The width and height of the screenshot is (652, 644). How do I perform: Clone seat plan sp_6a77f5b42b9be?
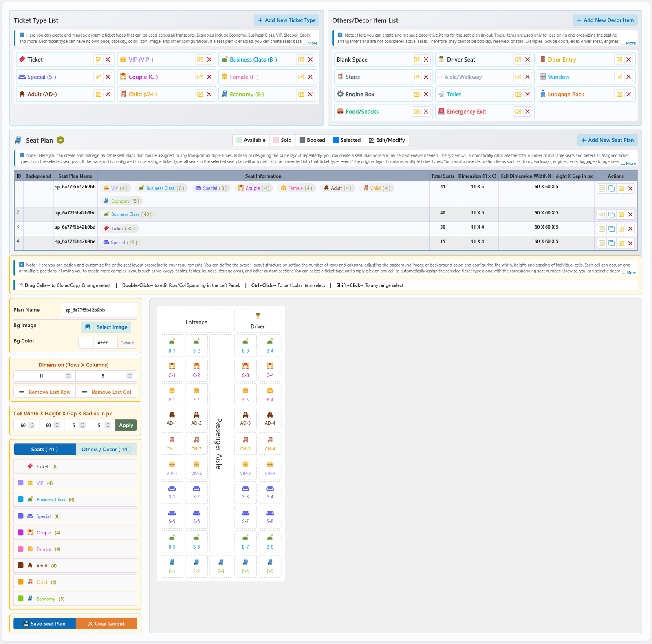click(x=611, y=243)
